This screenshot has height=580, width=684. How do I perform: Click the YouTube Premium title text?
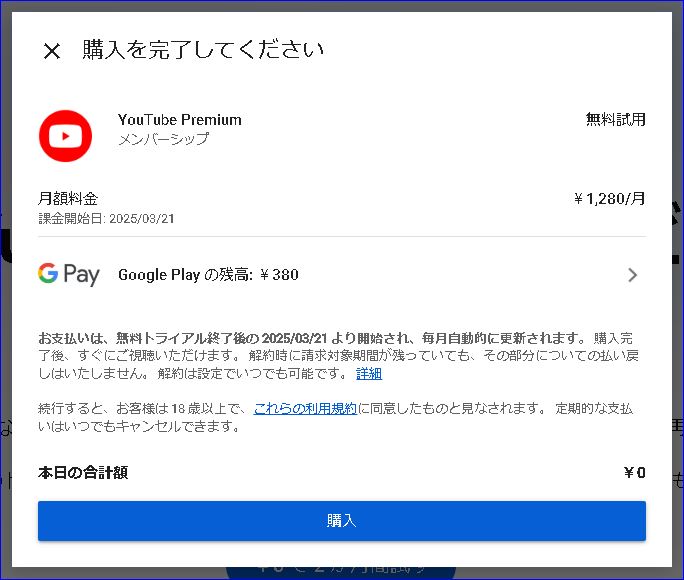pyautogui.click(x=180, y=119)
